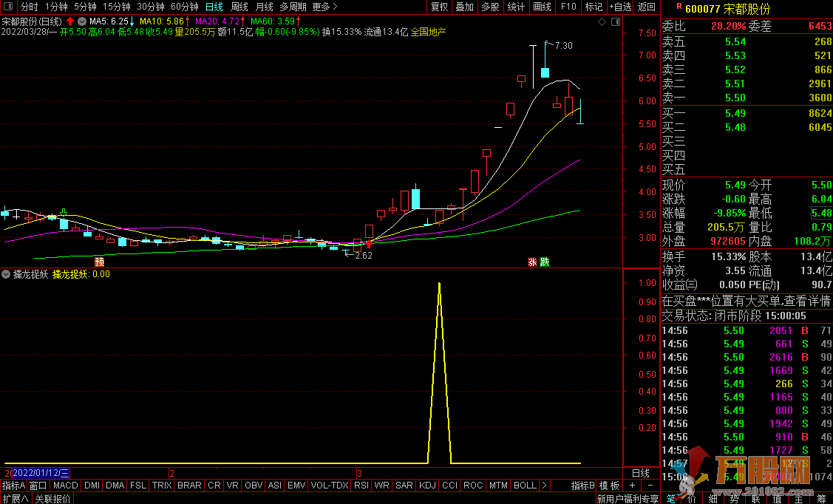Select the BOLL indicator

pos(525,486)
